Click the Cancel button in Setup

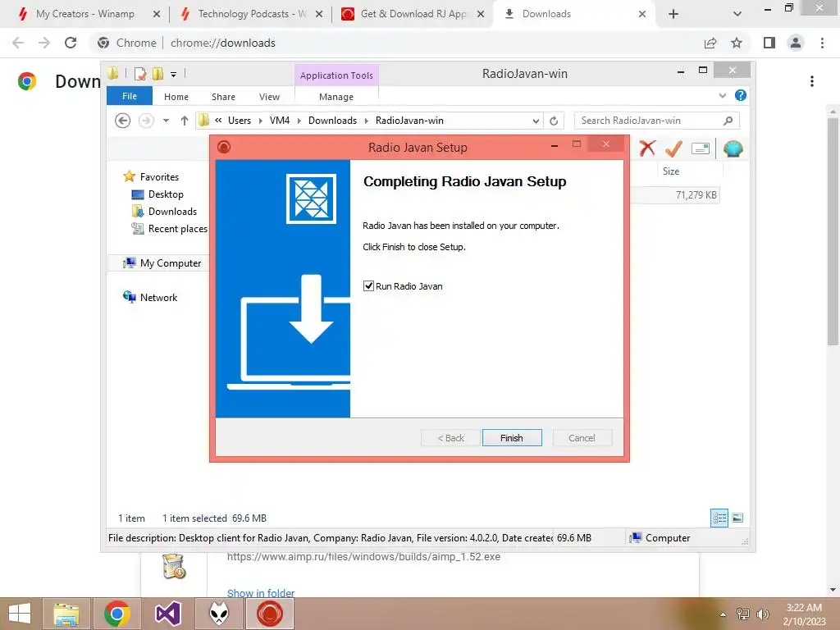(582, 438)
